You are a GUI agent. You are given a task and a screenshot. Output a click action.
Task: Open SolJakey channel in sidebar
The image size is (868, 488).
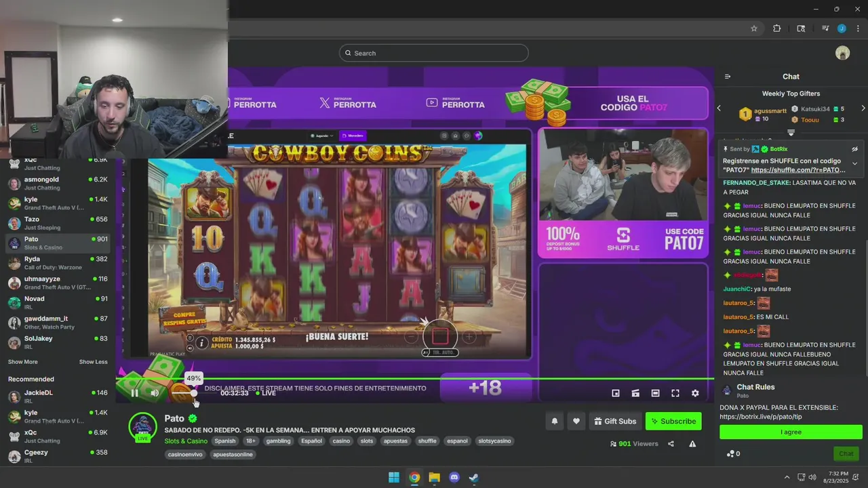pyautogui.click(x=58, y=342)
